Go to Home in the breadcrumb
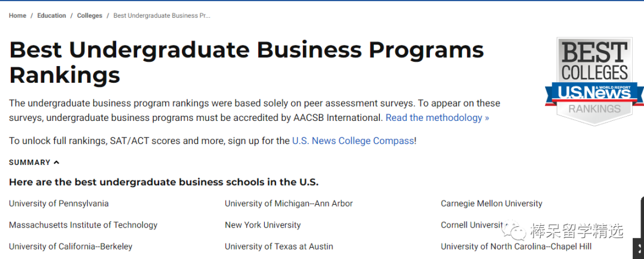644x259 pixels. click(17, 15)
